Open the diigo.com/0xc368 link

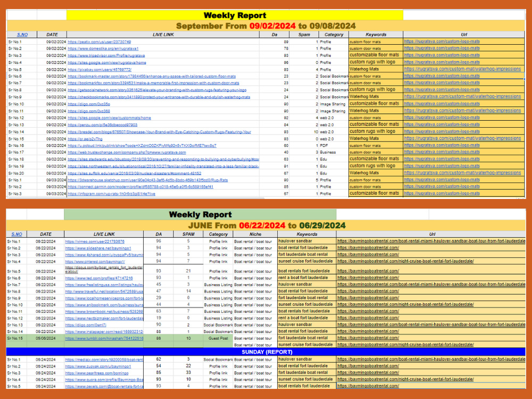click(x=89, y=111)
